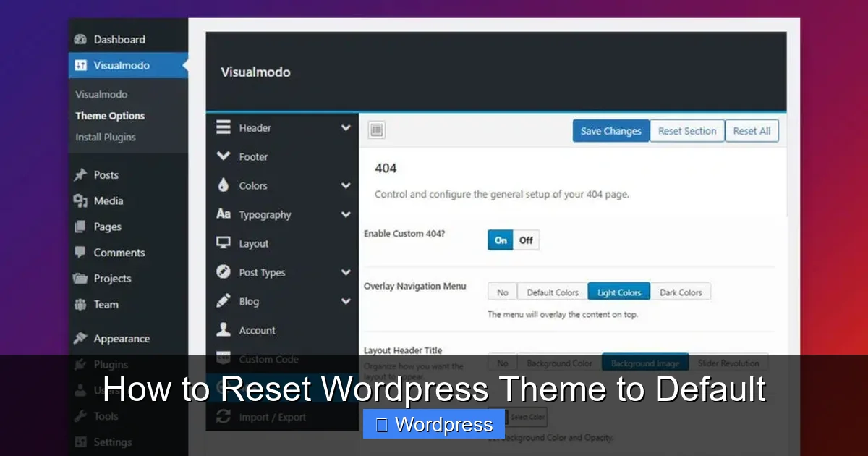Open the Layout options tab
868x456 pixels.
(282, 244)
